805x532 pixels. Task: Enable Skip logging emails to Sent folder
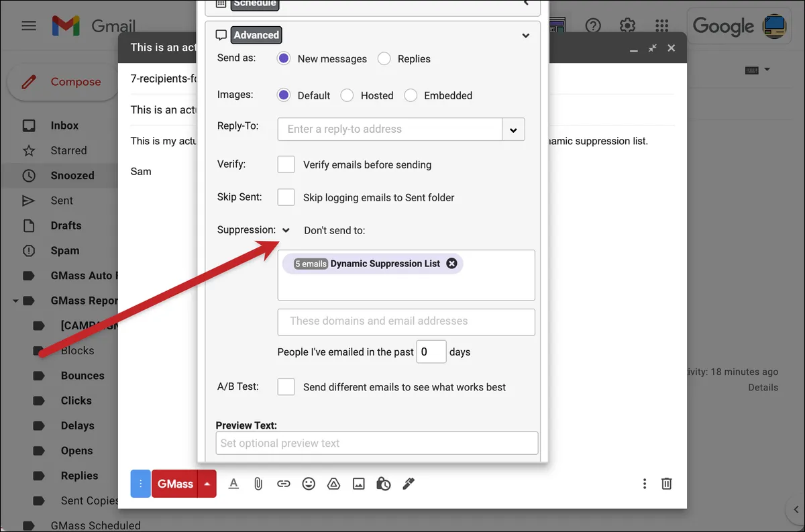pos(286,197)
